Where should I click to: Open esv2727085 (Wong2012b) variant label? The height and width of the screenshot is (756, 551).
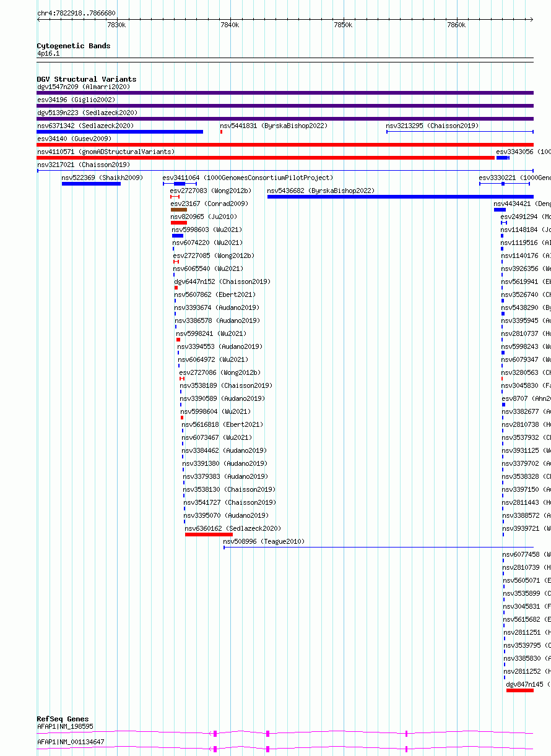coord(214,256)
